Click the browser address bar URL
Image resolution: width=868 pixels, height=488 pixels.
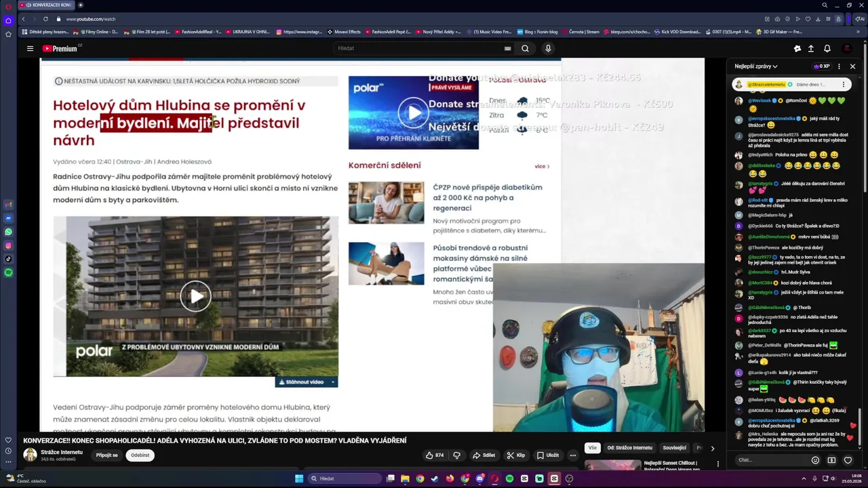tap(91, 19)
